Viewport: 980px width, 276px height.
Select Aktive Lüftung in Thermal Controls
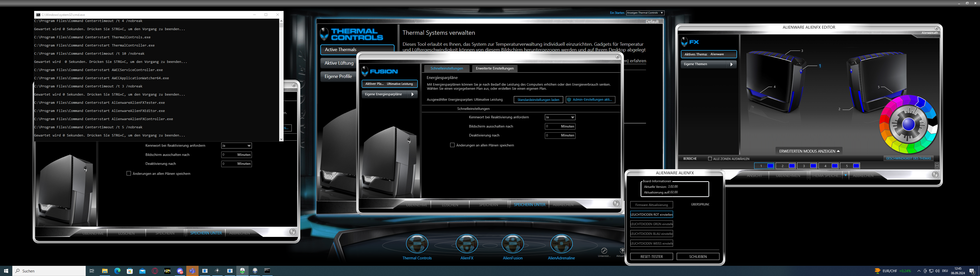tap(339, 63)
